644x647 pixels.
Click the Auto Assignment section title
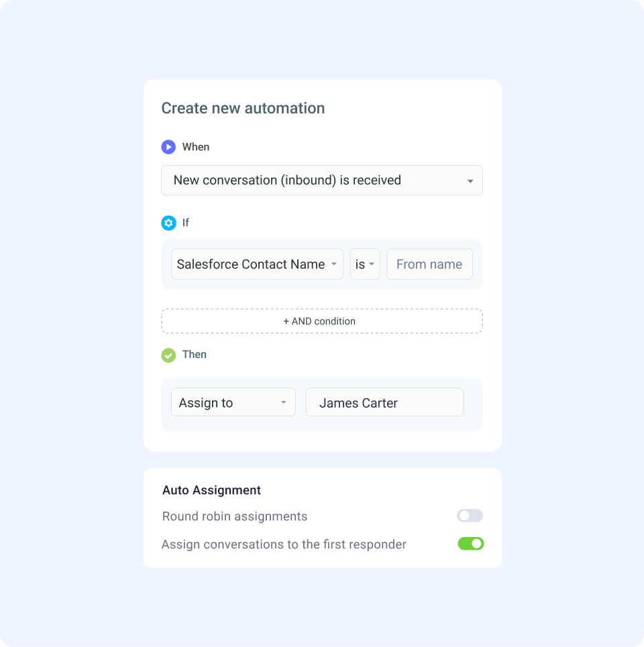coord(211,490)
